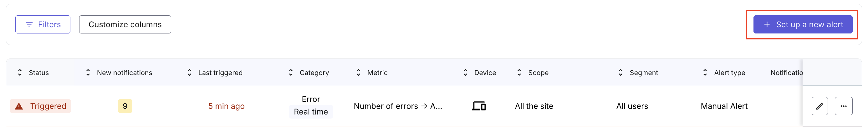Click the 5 min ago timestamp

pyautogui.click(x=227, y=106)
